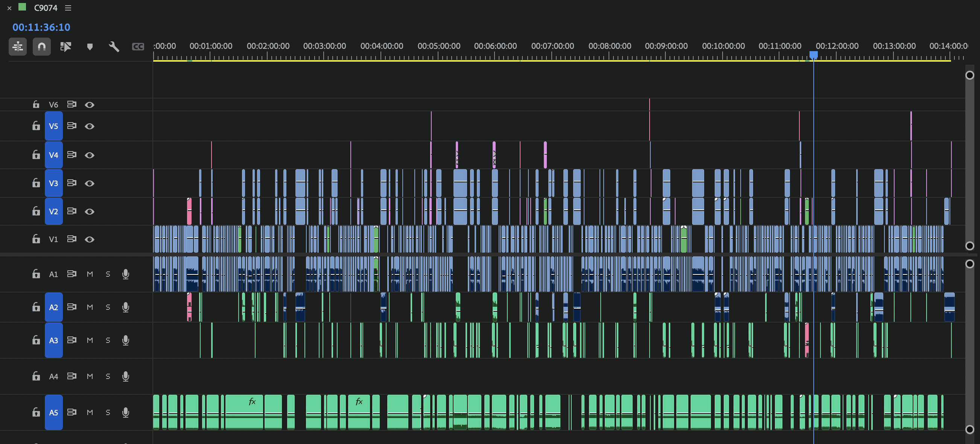
Task: Grab video tracks bottom scroll handle
Action: [970, 245]
